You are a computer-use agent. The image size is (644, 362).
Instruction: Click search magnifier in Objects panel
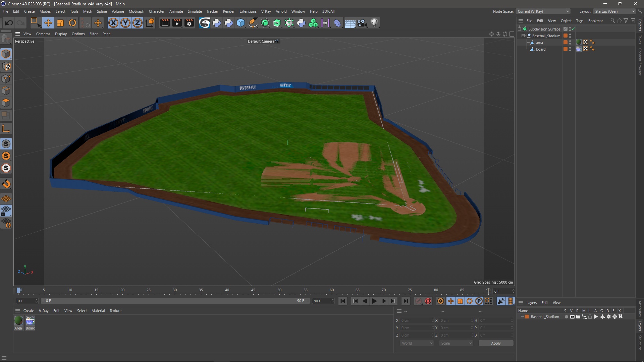(613, 21)
